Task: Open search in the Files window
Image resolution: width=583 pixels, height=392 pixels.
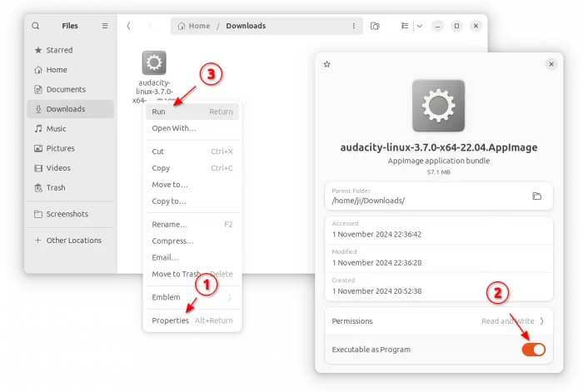Action: [x=35, y=26]
